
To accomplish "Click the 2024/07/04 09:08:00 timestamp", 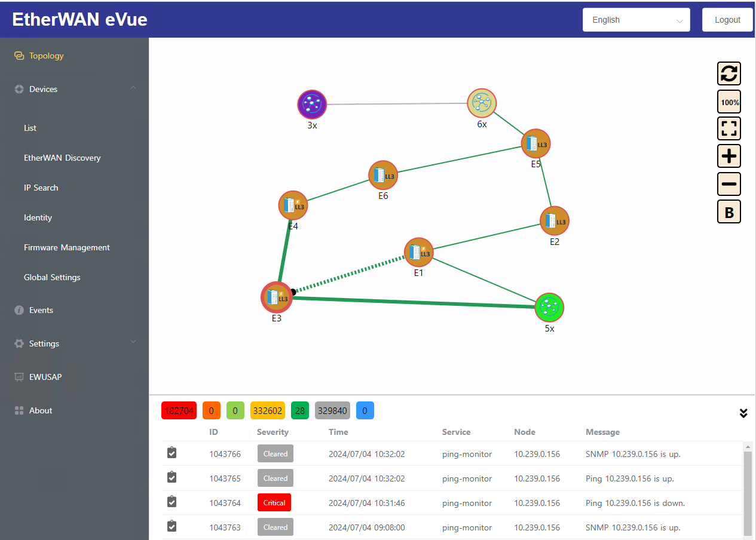I will [366, 527].
